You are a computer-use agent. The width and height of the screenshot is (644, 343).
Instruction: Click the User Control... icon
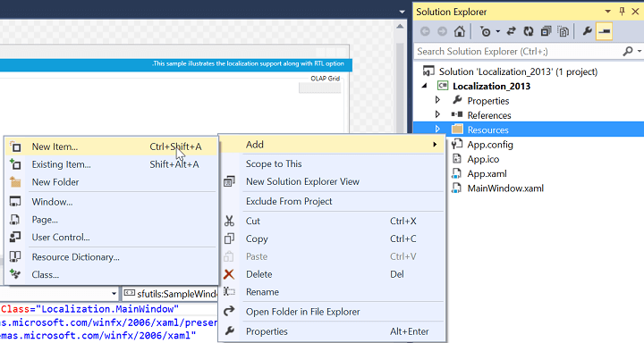[15, 237]
